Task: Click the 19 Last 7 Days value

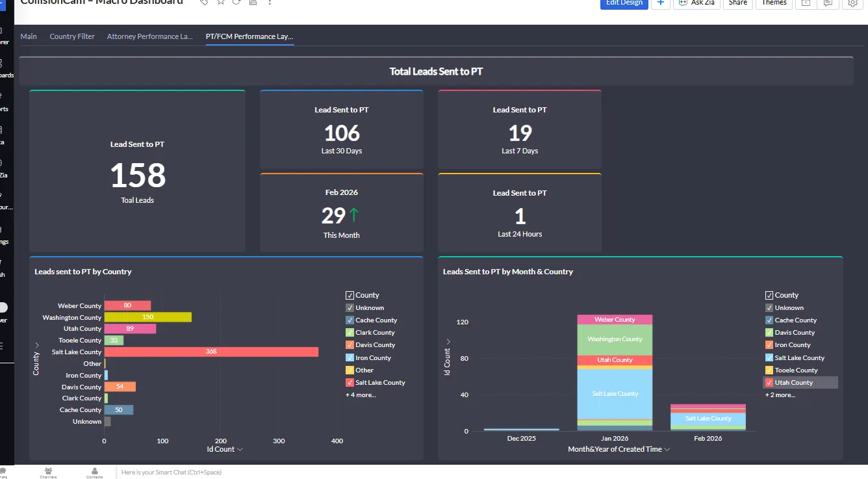Action: (x=520, y=133)
